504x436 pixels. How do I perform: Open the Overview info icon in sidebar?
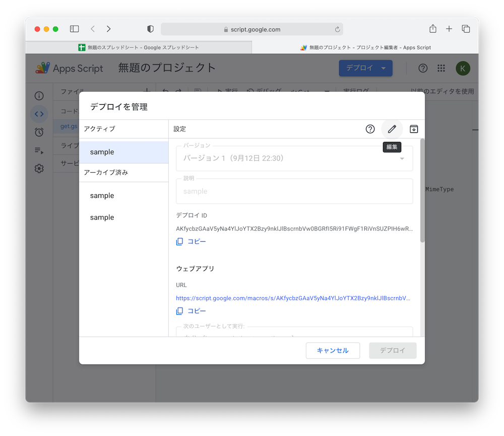39,96
